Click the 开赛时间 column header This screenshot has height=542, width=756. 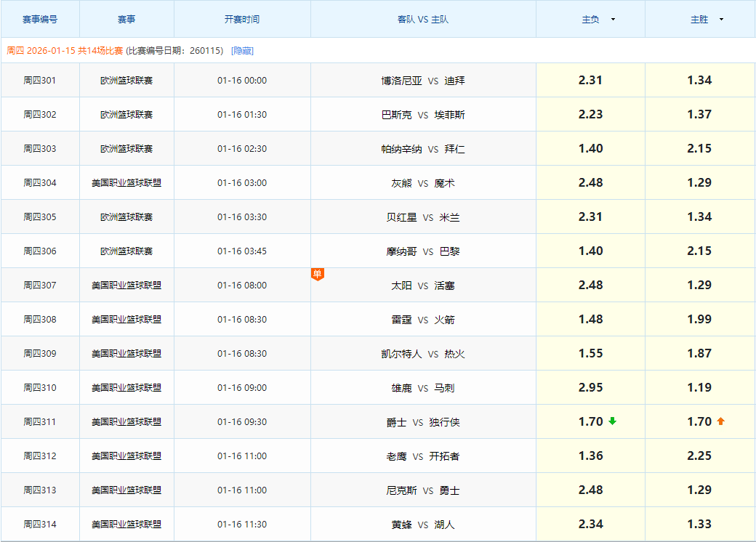242,20
